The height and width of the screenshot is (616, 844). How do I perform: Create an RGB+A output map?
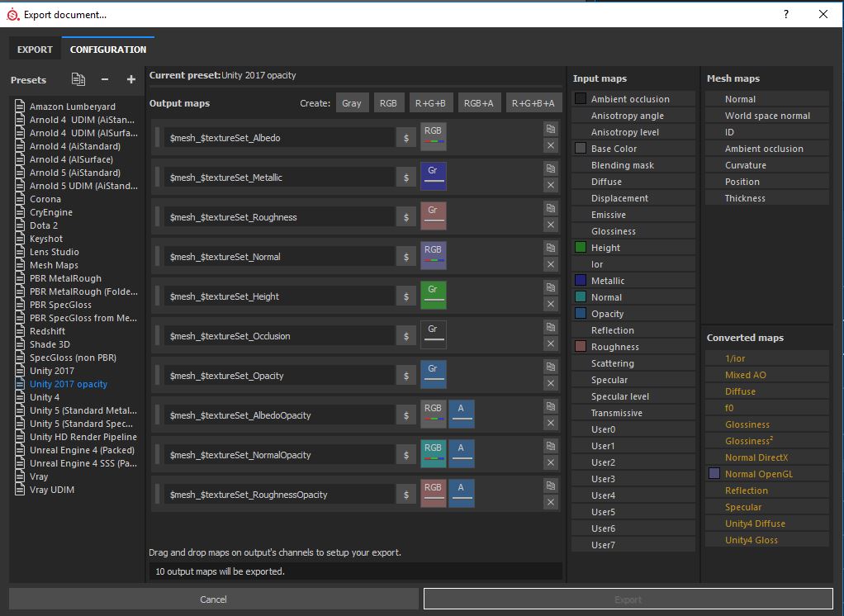(478, 102)
